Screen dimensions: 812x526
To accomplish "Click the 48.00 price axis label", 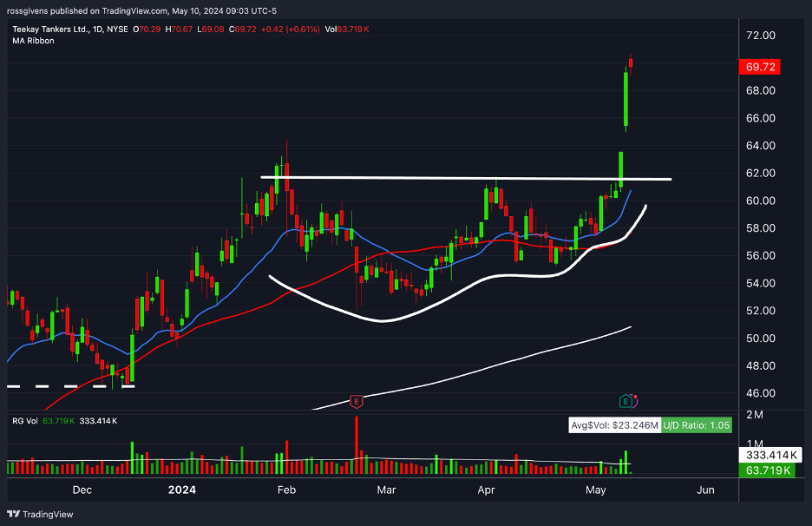I will tap(760, 365).
